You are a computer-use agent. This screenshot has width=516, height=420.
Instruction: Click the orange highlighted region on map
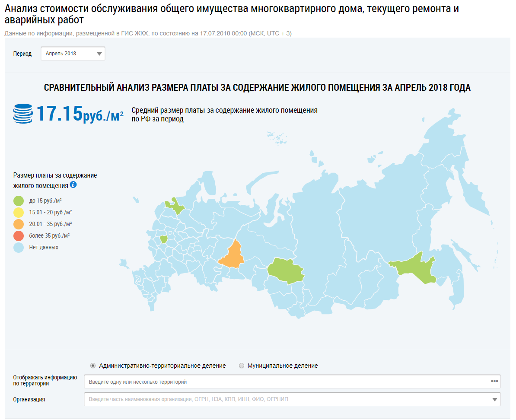tap(233, 254)
